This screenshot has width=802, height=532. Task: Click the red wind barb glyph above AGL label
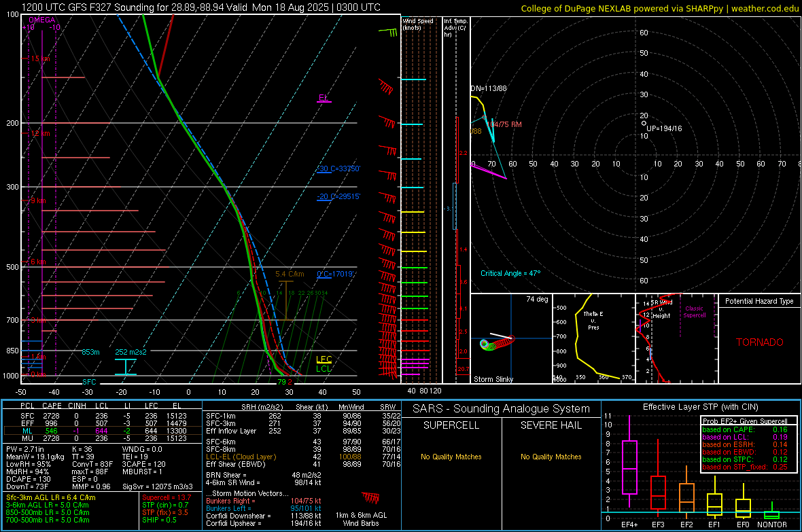370,497
